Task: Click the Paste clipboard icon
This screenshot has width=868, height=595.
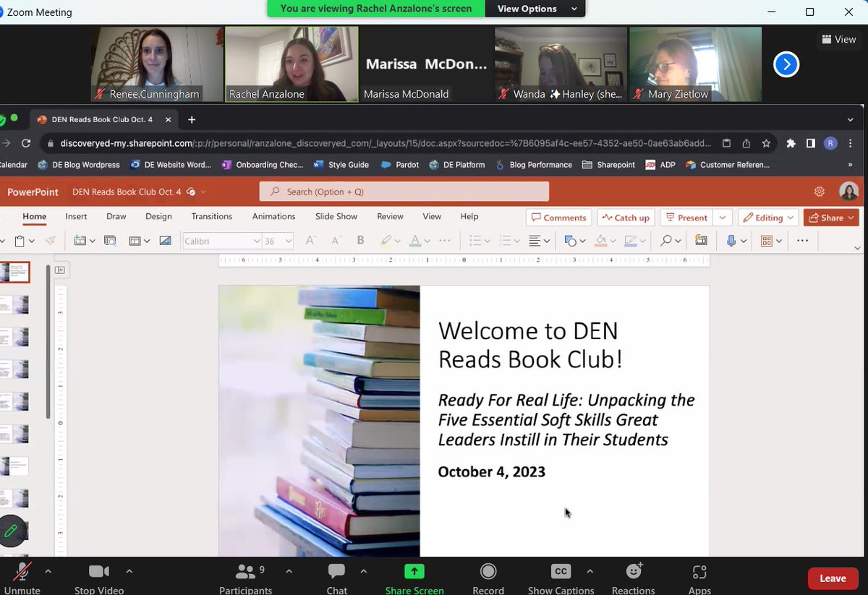Action: [x=20, y=241]
